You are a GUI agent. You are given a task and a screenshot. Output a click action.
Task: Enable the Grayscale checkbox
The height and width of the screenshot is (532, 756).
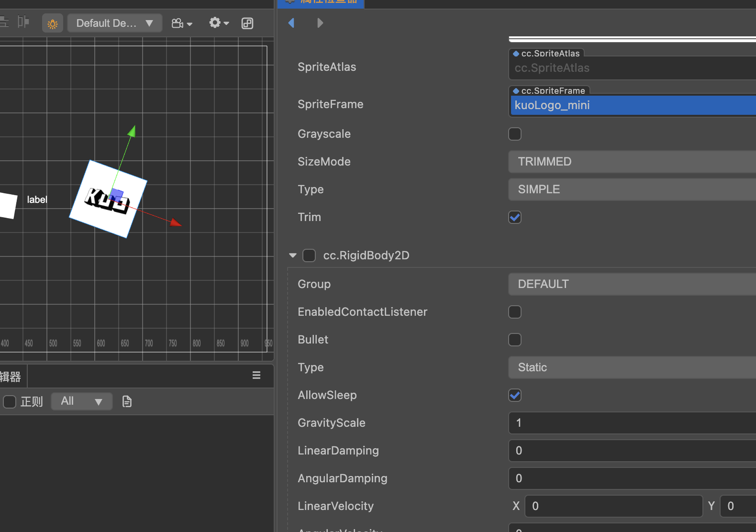pyautogui.click(x=515, y=134)
